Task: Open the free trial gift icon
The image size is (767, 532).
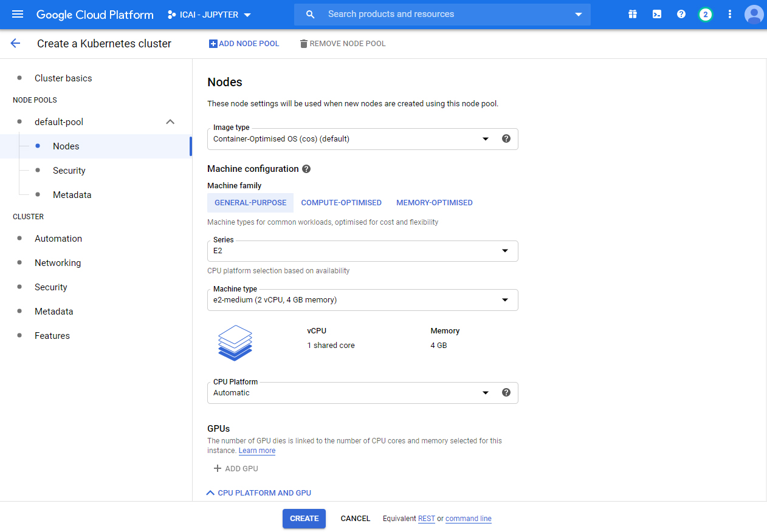Action: coord(633,15)
